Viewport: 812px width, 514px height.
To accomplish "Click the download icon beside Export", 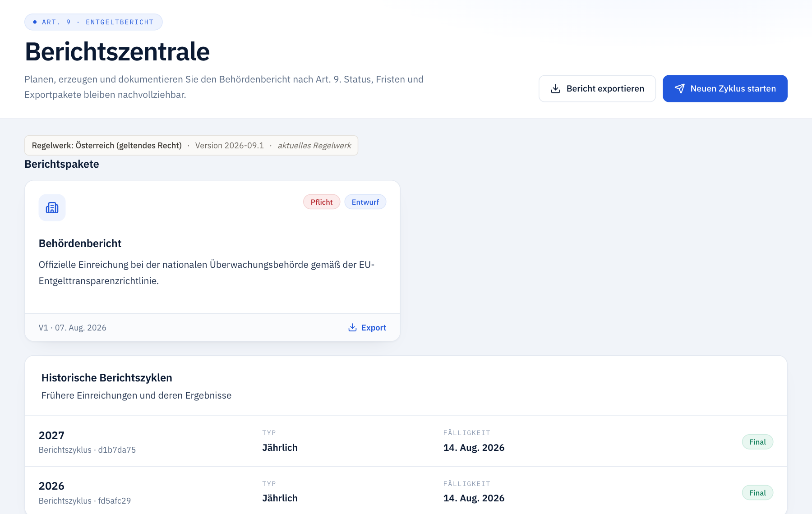I will (x=352, y=327).
